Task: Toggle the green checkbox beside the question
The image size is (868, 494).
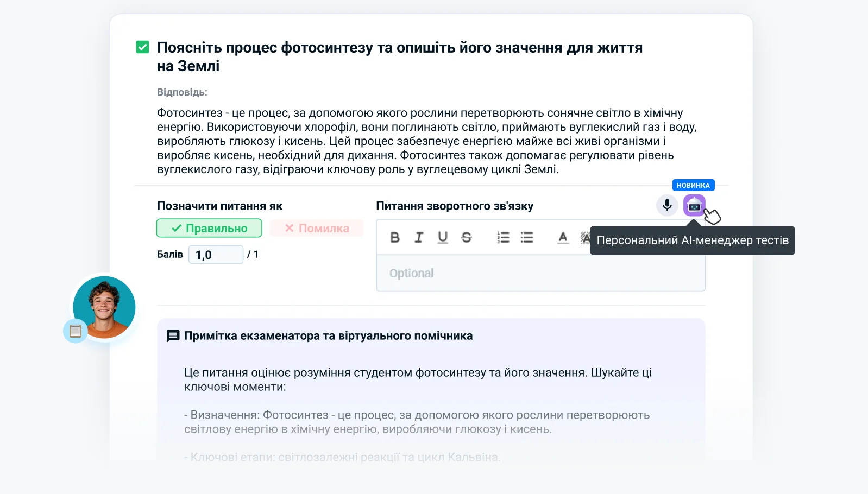Action: pyautogui.click(x=142, y=47)
